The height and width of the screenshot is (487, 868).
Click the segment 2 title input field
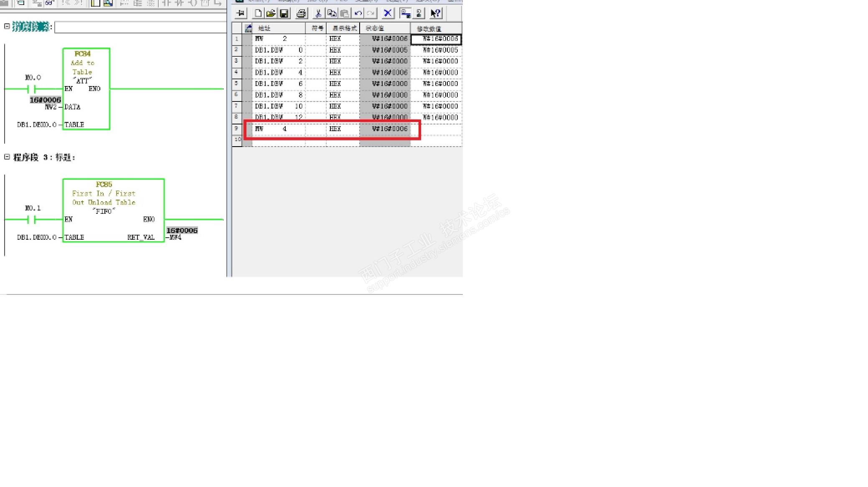point(140,28)
